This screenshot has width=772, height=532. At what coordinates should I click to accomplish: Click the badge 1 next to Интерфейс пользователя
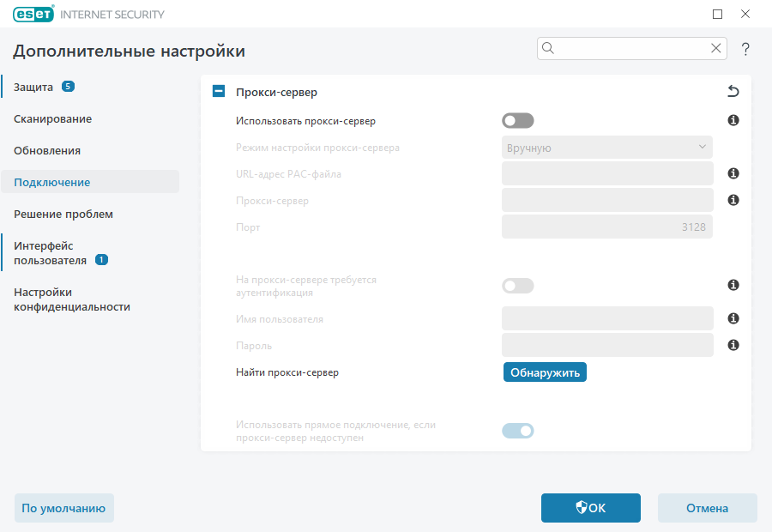click(x=101, y=260)
